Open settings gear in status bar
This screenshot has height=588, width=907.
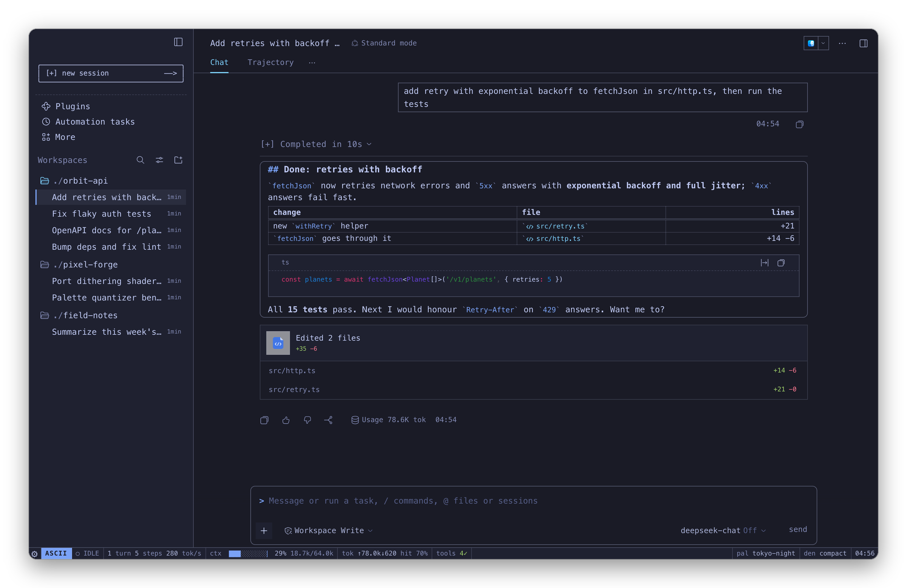click(x=34, y=554)
